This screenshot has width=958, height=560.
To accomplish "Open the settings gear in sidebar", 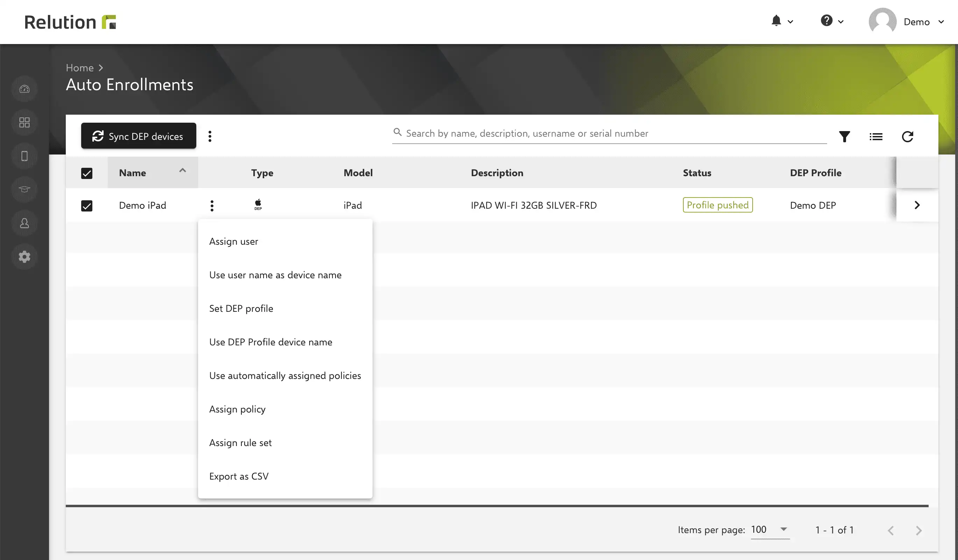I will click(24, 257).
